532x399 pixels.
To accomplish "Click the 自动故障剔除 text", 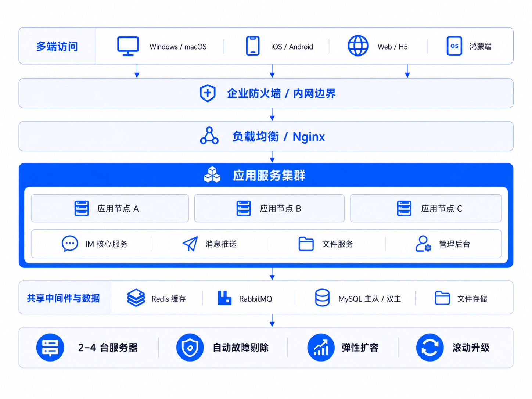I will (241, 348).
